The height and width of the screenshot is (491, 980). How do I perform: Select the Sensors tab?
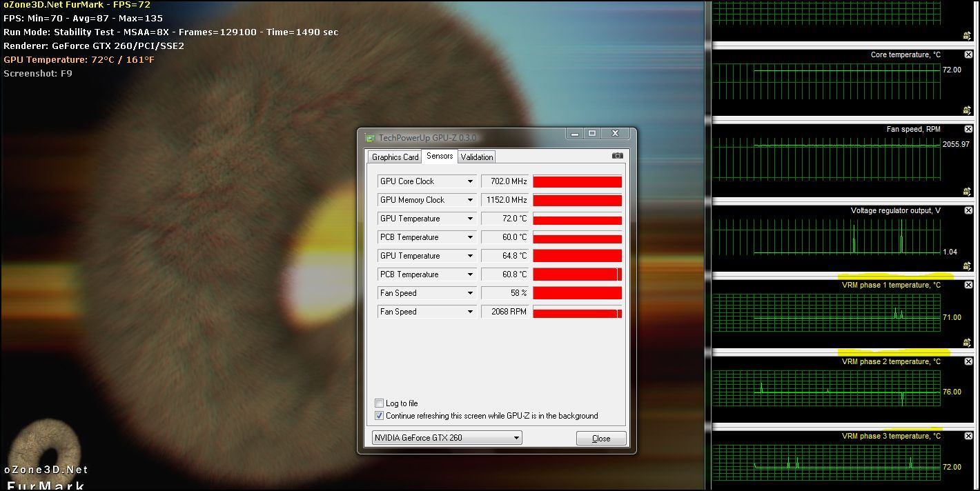(x=440, y=156)
